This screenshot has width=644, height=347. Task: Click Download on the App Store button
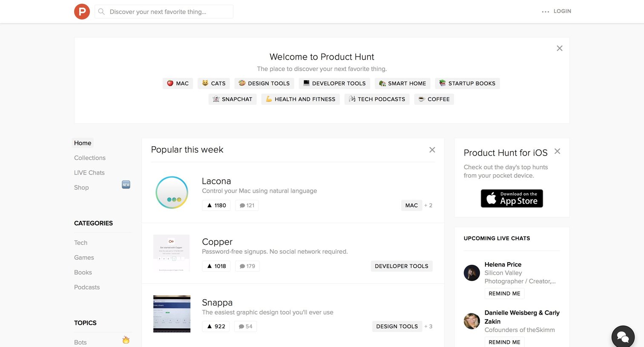click(512, 199)
